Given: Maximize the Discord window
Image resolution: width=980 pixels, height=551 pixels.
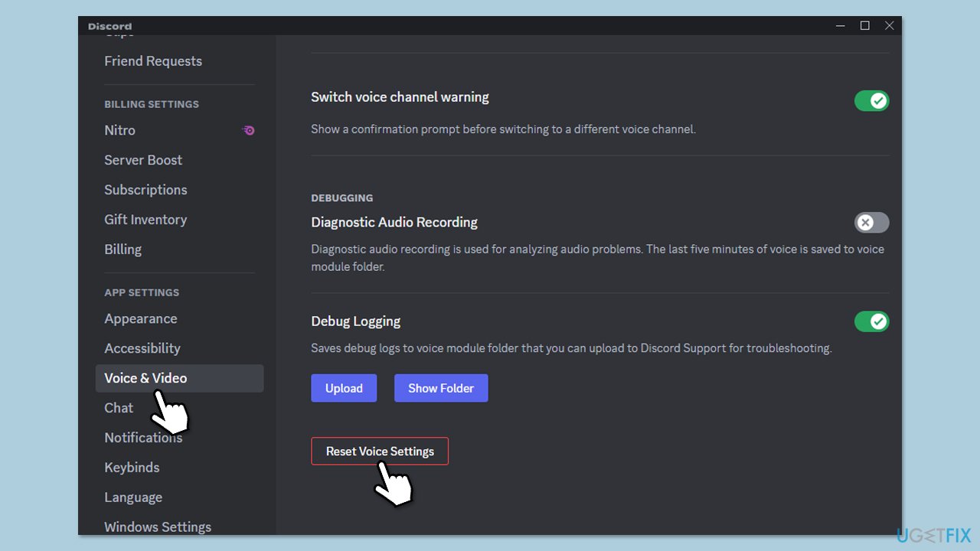Looking at the screenshot, I should pyautogui.click(x=864, y=25).
